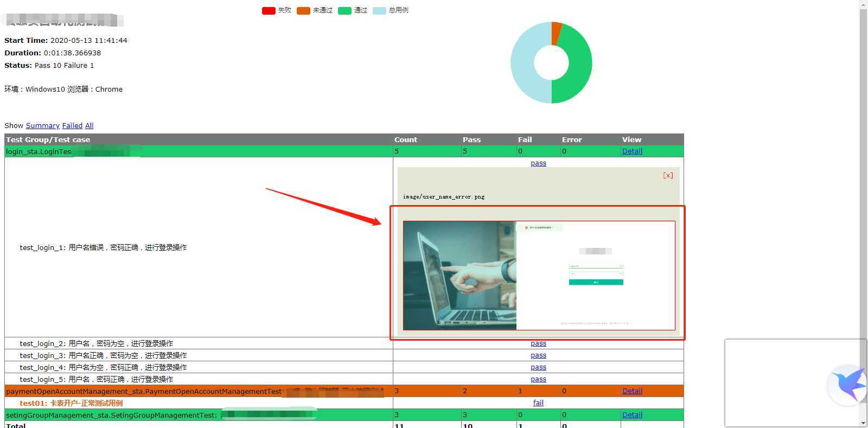Click the total count value 11
Screen dimensions: 868x428
point(399,425)
